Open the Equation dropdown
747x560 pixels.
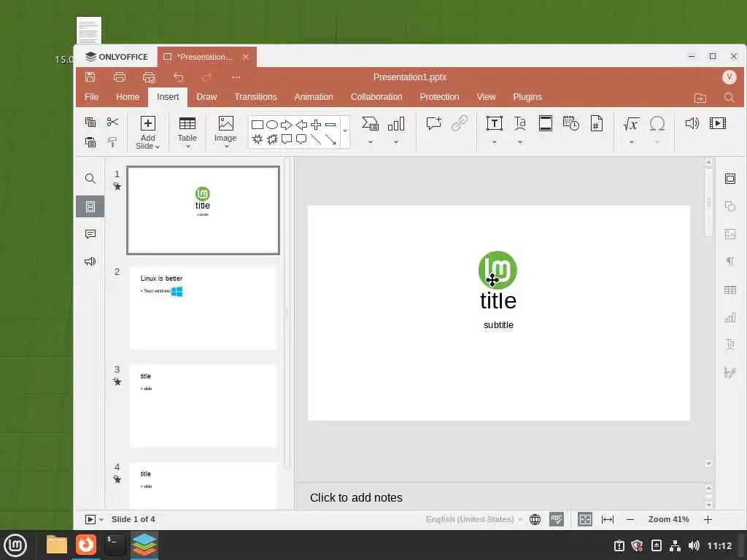632,142
